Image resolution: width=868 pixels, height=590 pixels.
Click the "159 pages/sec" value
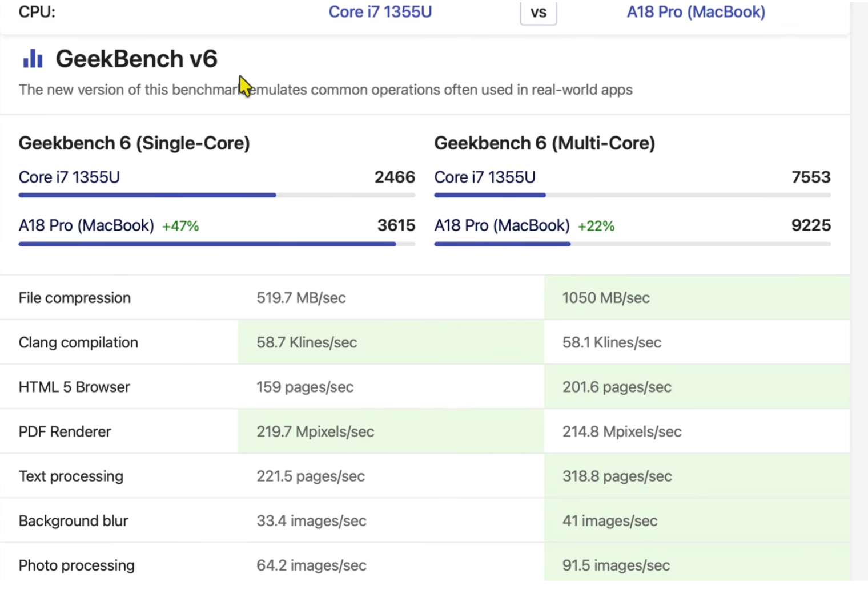click(305, 387)
